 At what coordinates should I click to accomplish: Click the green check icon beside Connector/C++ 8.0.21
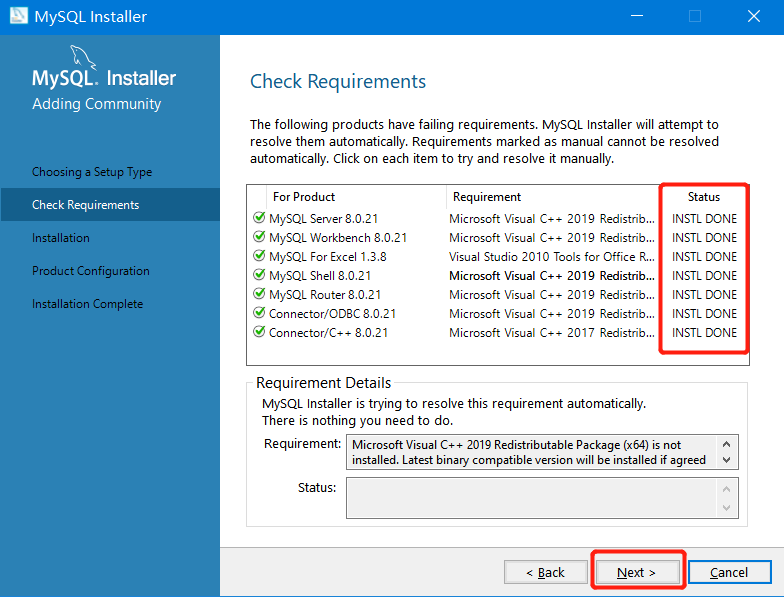pyautogui.click(x=259, y=332)
